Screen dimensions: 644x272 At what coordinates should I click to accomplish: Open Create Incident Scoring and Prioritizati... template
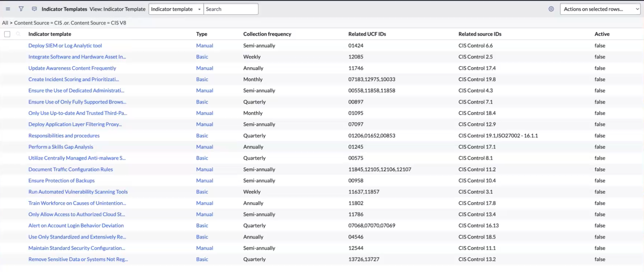pos(74,79)
